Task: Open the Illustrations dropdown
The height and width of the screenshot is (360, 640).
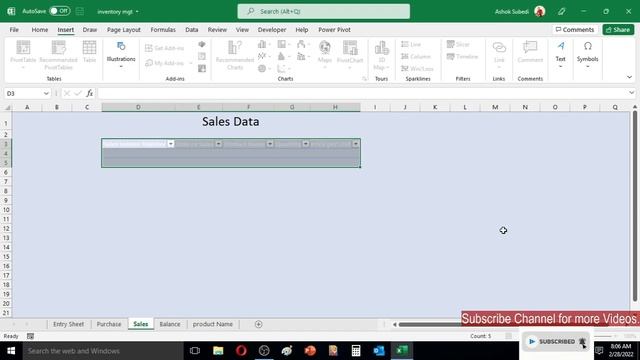Action: 121,55
